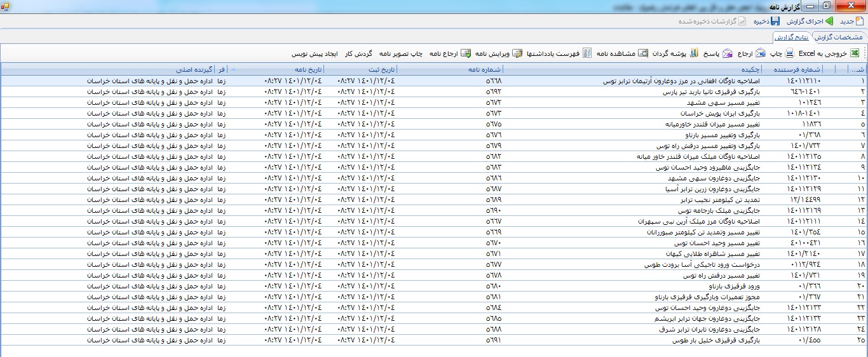Click letter number ٥٦٩١ cell
This screenshot has height=357, width=868.
450,340
